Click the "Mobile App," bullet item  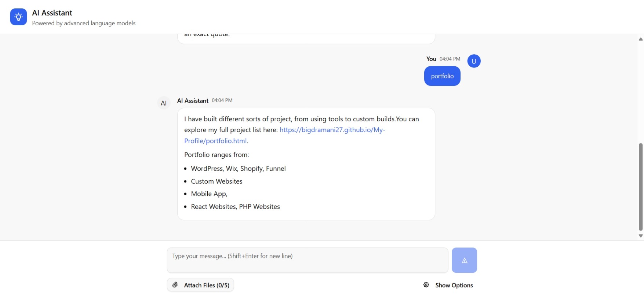pyautogui.click(x=209, y=194)
